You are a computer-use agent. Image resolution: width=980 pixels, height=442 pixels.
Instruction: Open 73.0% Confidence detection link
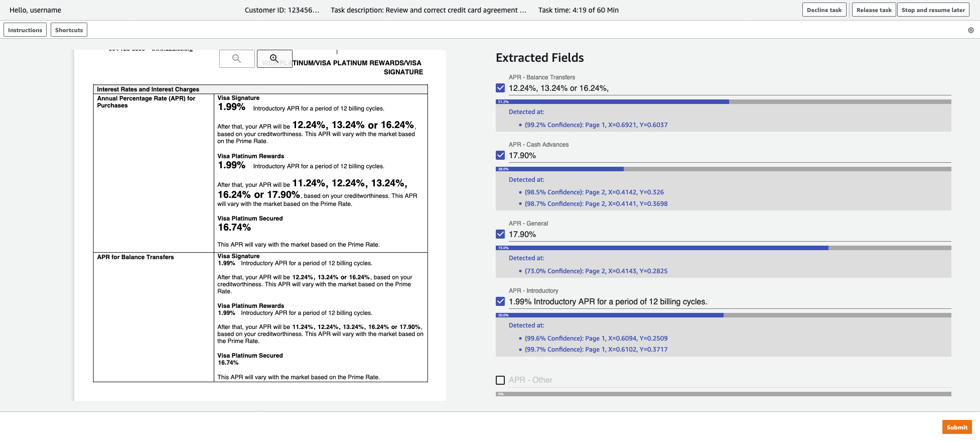click(596, 271)
